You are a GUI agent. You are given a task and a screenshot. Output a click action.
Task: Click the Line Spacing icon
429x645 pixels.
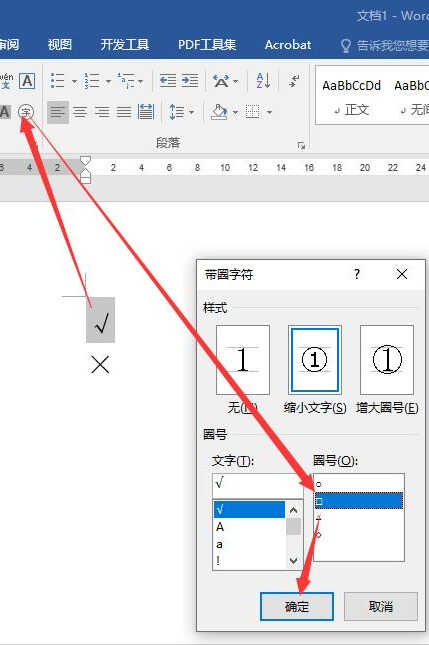[x=177, y=112]
